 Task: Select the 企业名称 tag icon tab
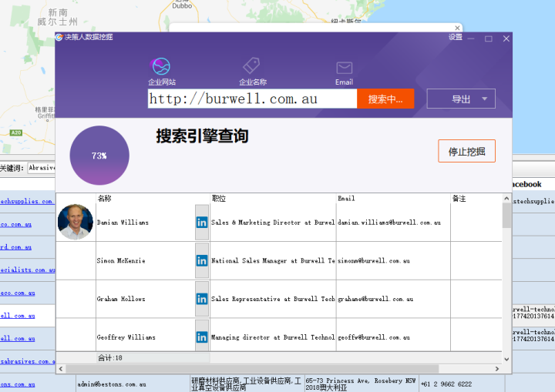[x=252, y=72]
